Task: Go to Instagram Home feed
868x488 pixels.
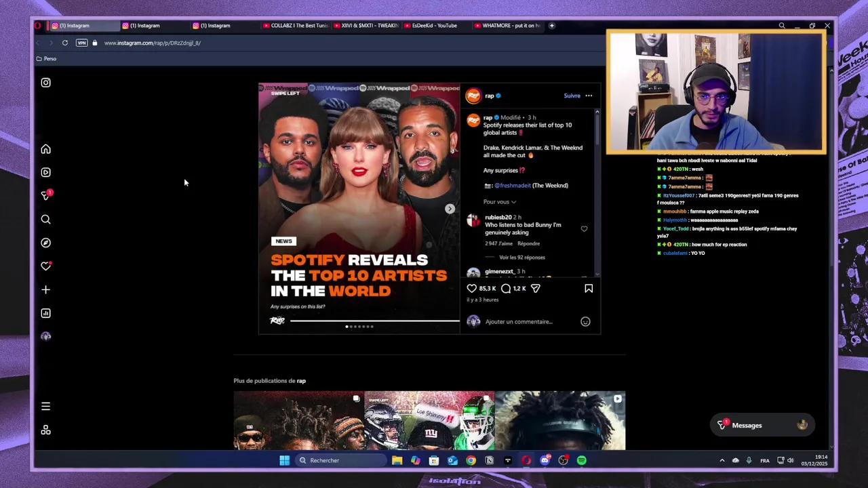Action: tap(45, 149)
